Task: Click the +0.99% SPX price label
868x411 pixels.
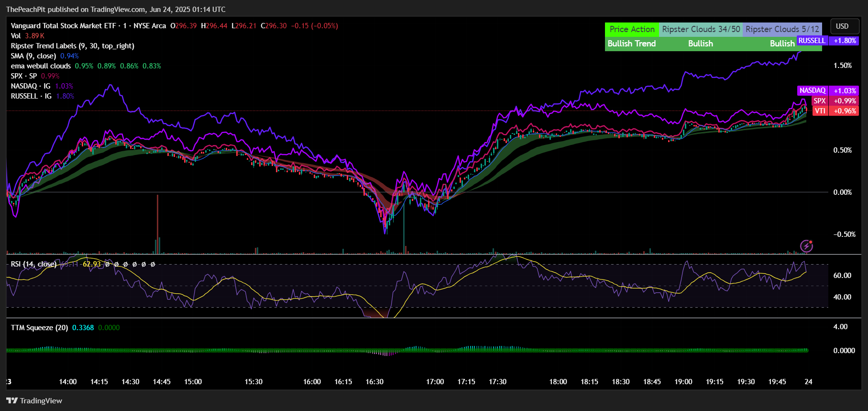Action: tap(845, 101)
